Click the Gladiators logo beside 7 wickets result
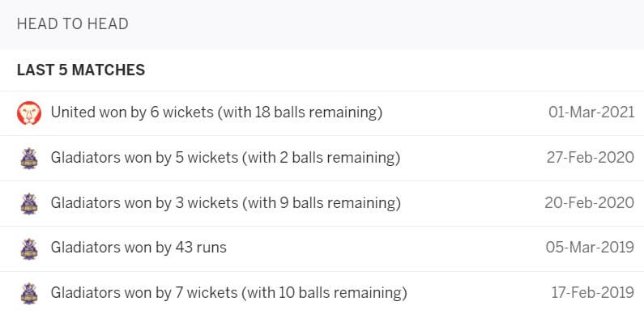The image size is (644, 314). 28,294
